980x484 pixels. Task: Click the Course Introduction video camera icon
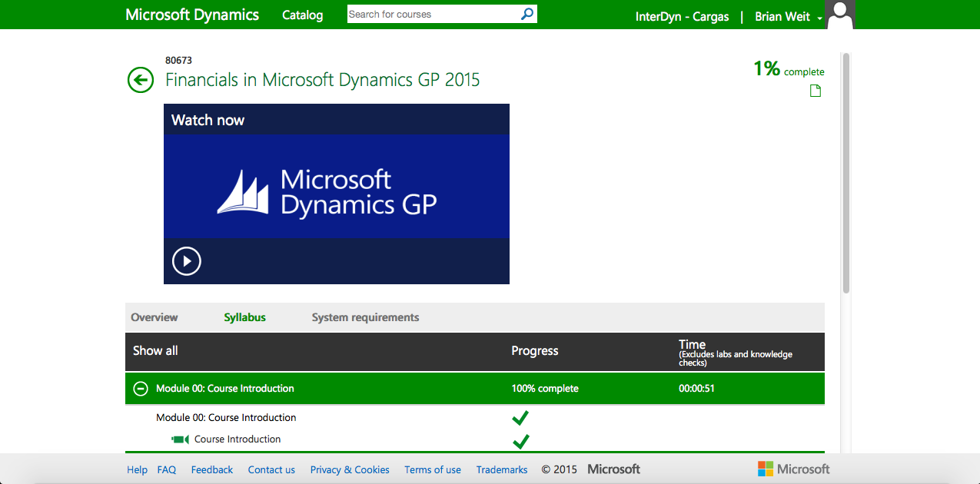pyautogui.click(x=181, y=439)
